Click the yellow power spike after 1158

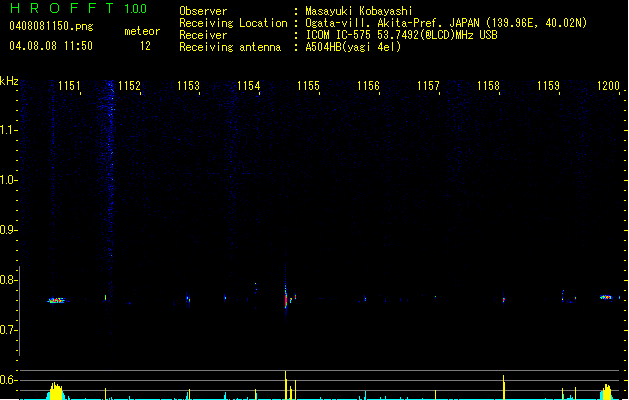[504, 387]
